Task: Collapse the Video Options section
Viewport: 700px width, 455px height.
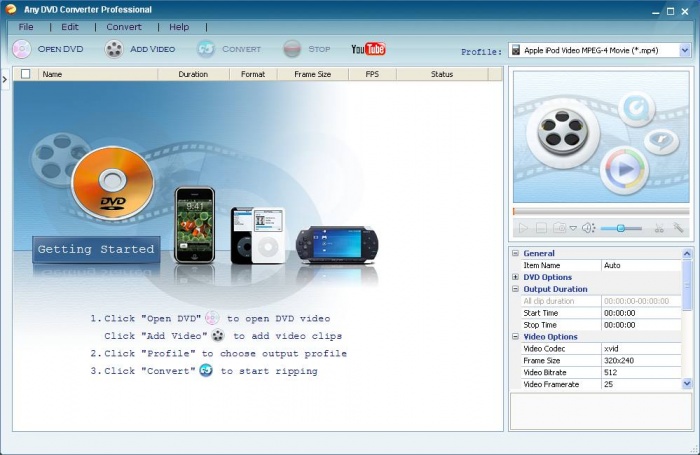Action: tap(515, 337)
